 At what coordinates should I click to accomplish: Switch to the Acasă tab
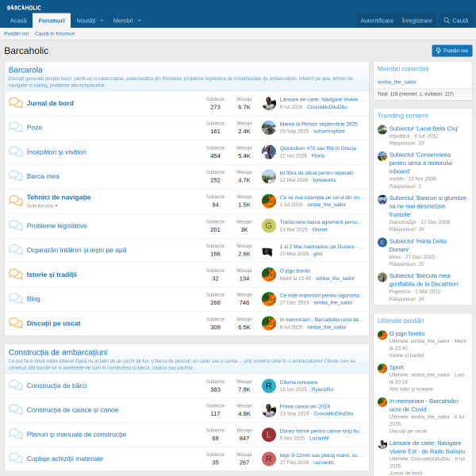pos(18,21)
